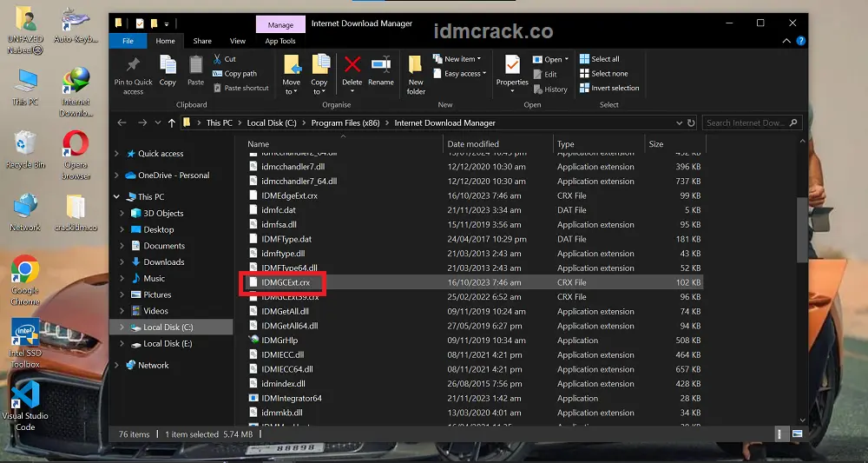Viewport: 868px width, 463px height.
Task: Select Pictures in navigation pane
Action: [157, 294]
